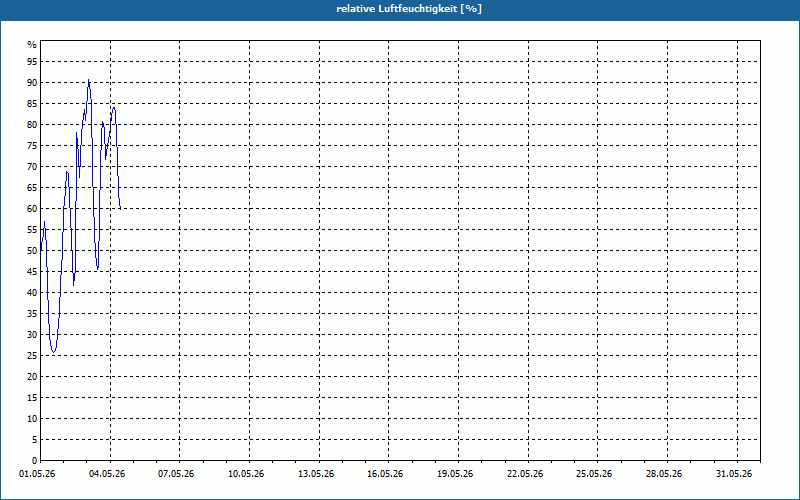Click the y-axis value 65
This screenshot has height=500, width=800.
32,188
